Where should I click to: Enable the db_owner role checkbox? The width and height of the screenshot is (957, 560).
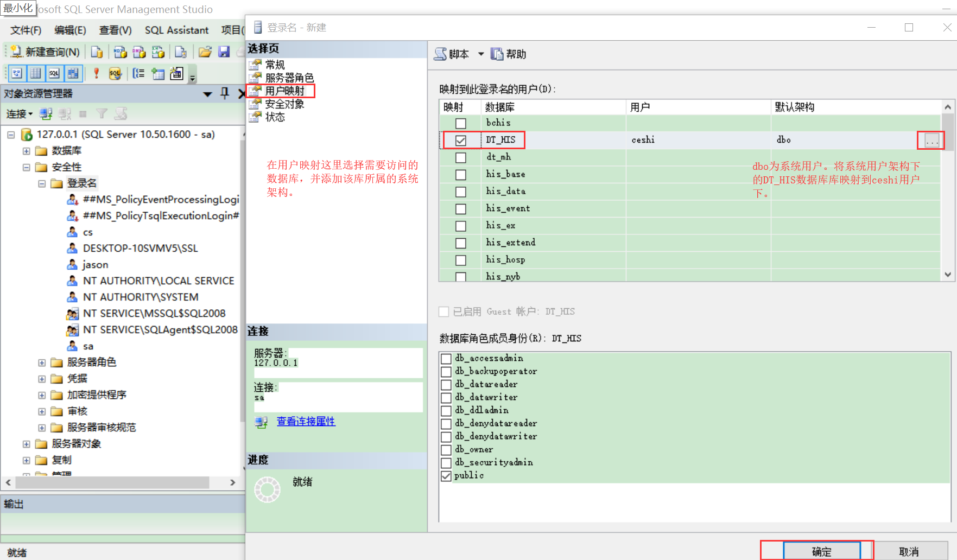click(446, 450)
